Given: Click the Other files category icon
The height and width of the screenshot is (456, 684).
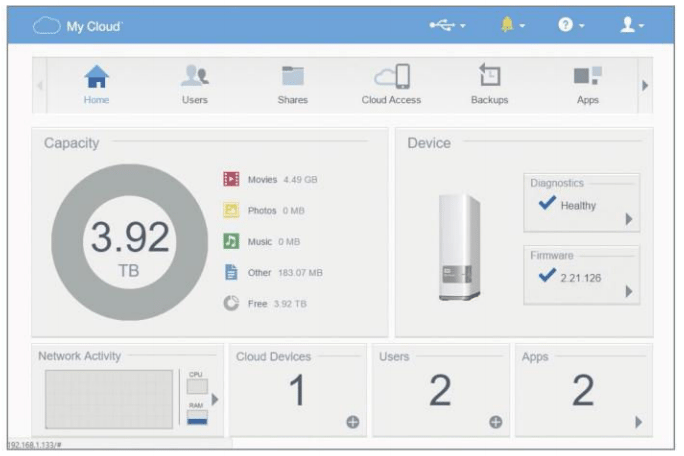Looking at the screenshot, I should pos(231,272).
